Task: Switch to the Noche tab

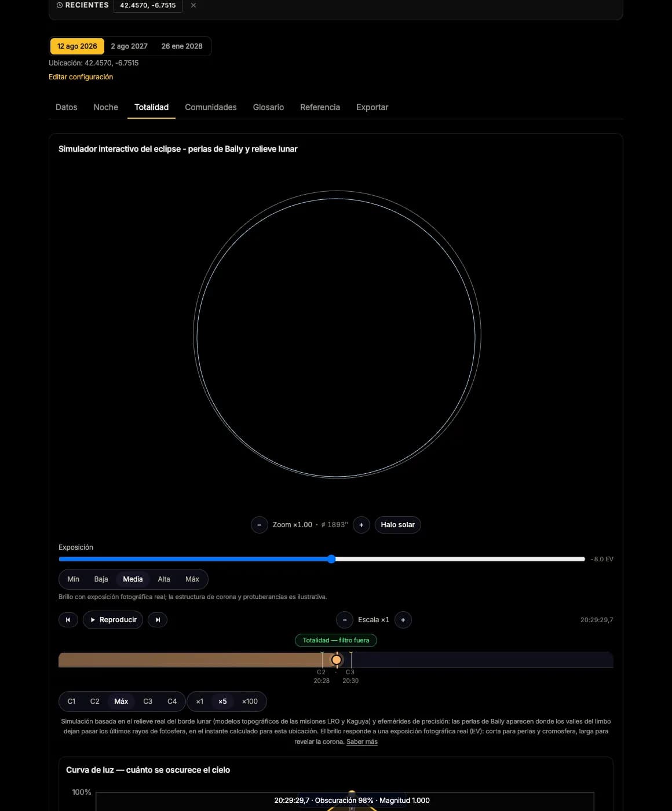Action: [106, 107]
